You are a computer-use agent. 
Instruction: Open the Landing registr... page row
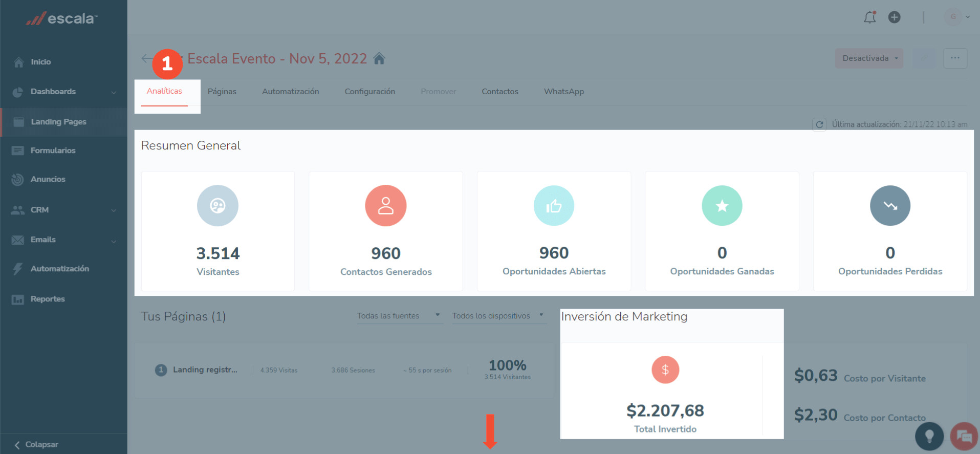(x=344, y=370)
